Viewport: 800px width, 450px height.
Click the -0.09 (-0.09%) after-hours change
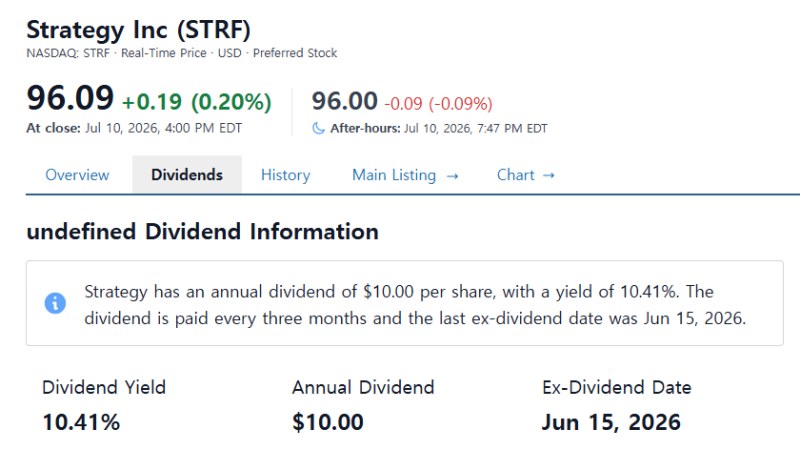click(x=438, y=104)
